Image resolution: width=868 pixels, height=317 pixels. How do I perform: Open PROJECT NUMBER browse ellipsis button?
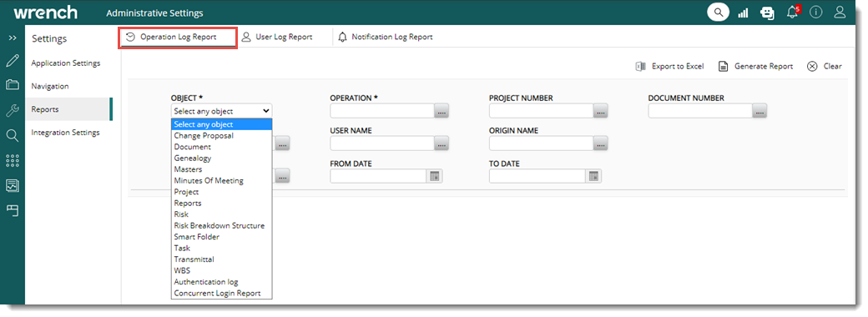[x=601, y=112]
